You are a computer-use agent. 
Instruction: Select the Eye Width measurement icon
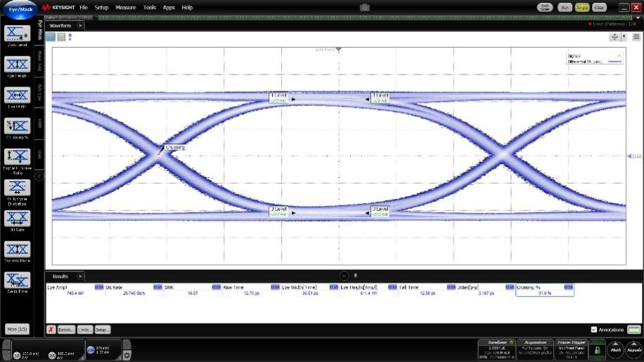(18, 95)
